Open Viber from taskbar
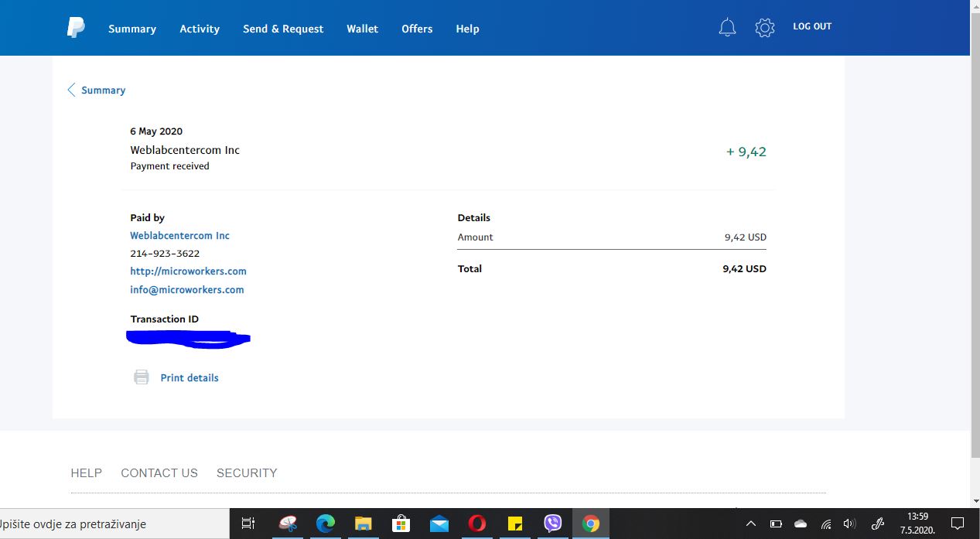This screenshot has height=539, width=980. point(552,524)
